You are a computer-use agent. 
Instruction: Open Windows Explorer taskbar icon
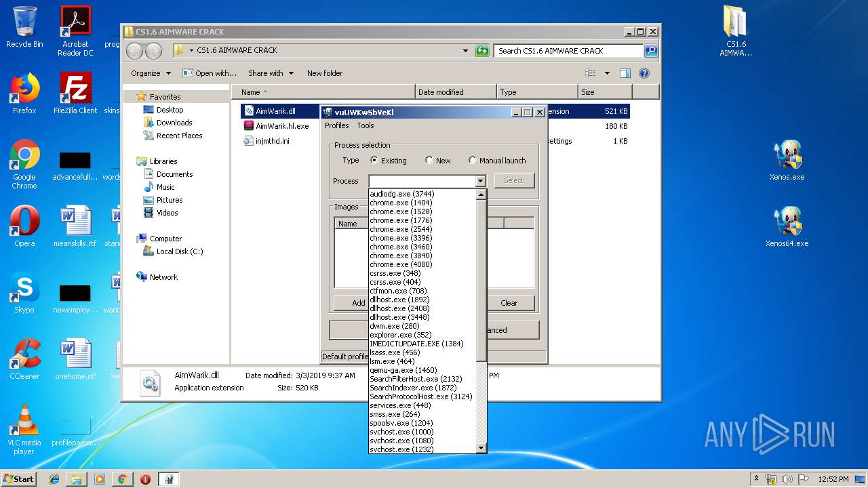point(77,479)
